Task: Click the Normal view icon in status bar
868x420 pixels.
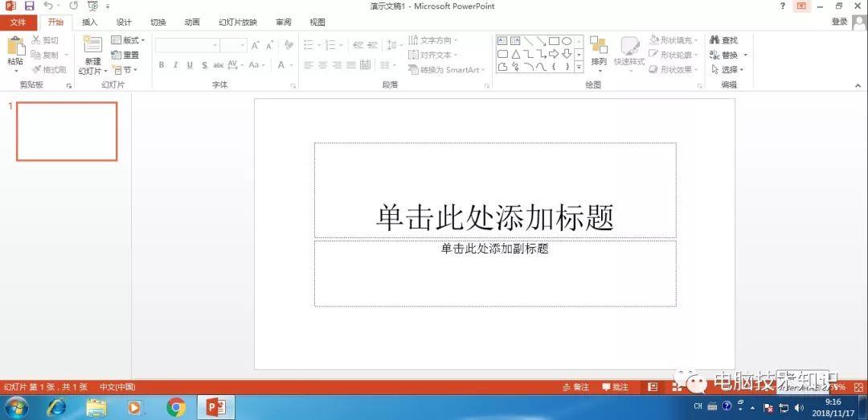Action: coord(653,387)
